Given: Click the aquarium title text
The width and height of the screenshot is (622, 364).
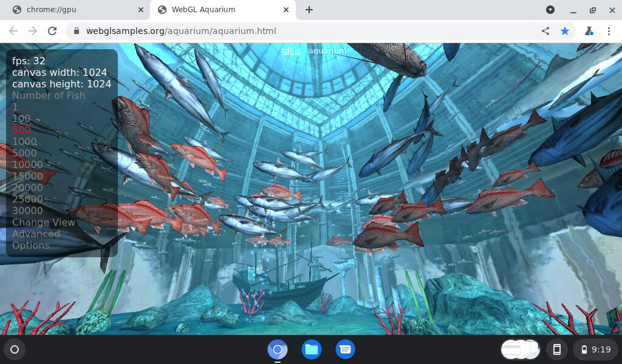Looking at the screenshot, I should [x=327, y=51].
